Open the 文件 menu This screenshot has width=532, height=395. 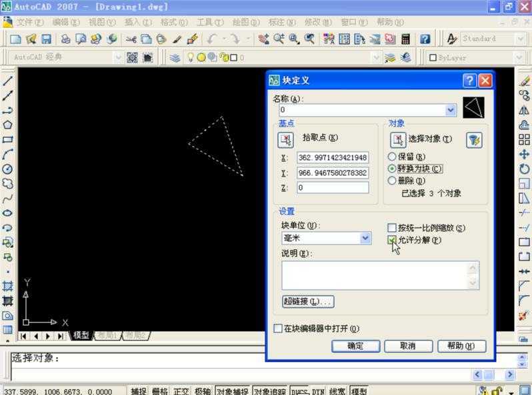[30, 23]
